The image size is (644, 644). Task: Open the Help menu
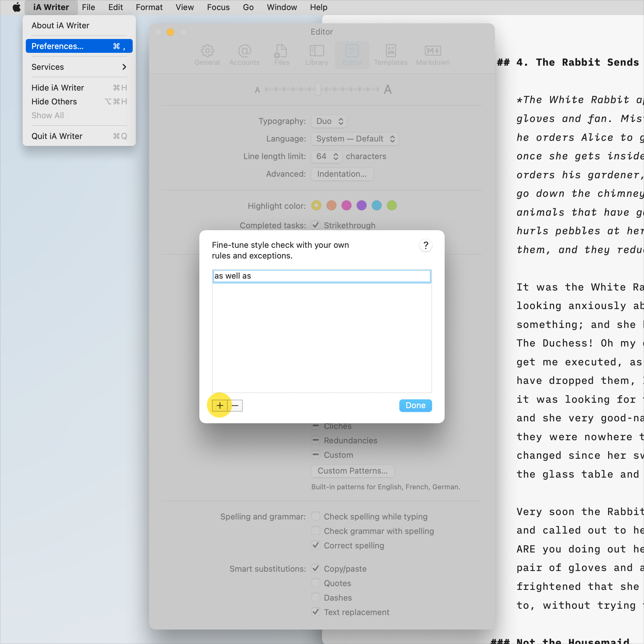[318, 7]
